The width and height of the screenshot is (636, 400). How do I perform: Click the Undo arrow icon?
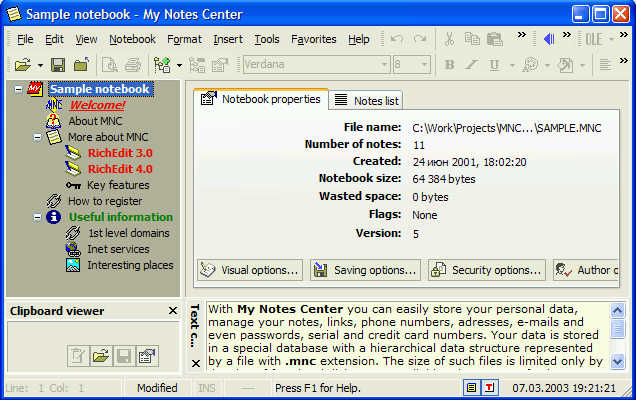[x=396, y=39]
